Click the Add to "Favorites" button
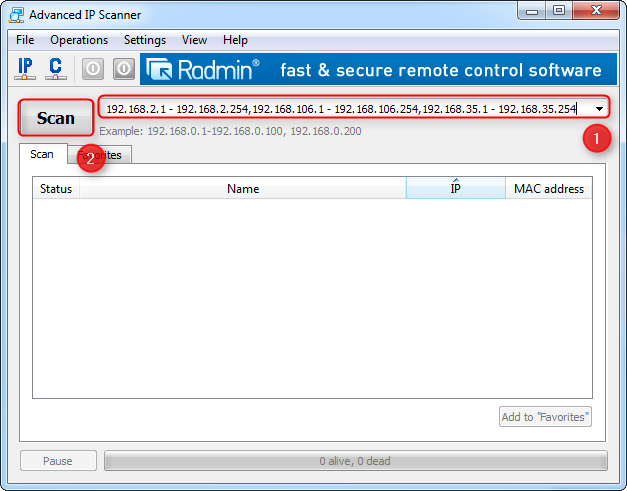627x491 pixels. [545, 417]
